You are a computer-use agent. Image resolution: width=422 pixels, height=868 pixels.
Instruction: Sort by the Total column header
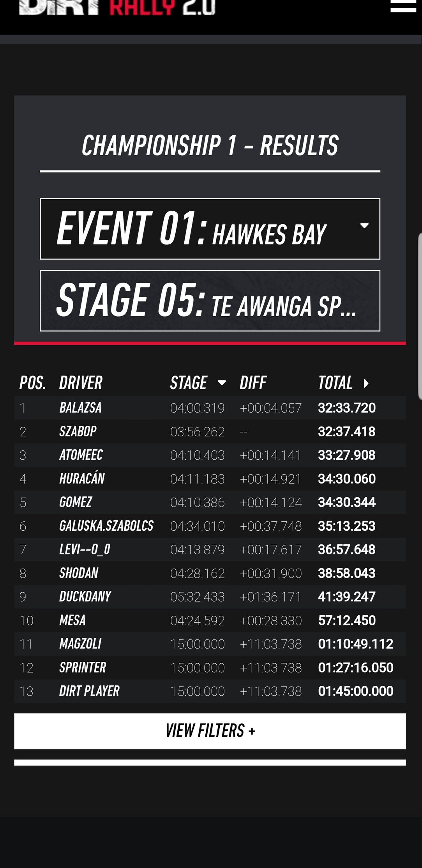click(335, 383)
